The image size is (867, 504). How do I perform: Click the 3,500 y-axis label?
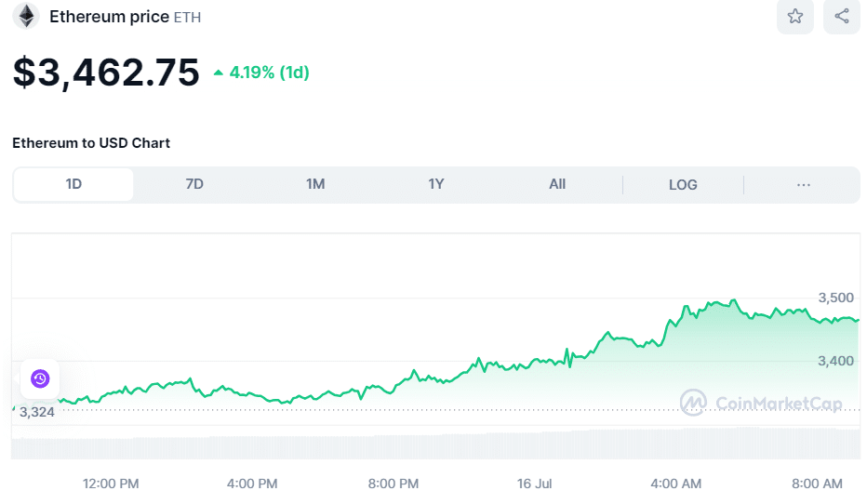coord(835,298)
